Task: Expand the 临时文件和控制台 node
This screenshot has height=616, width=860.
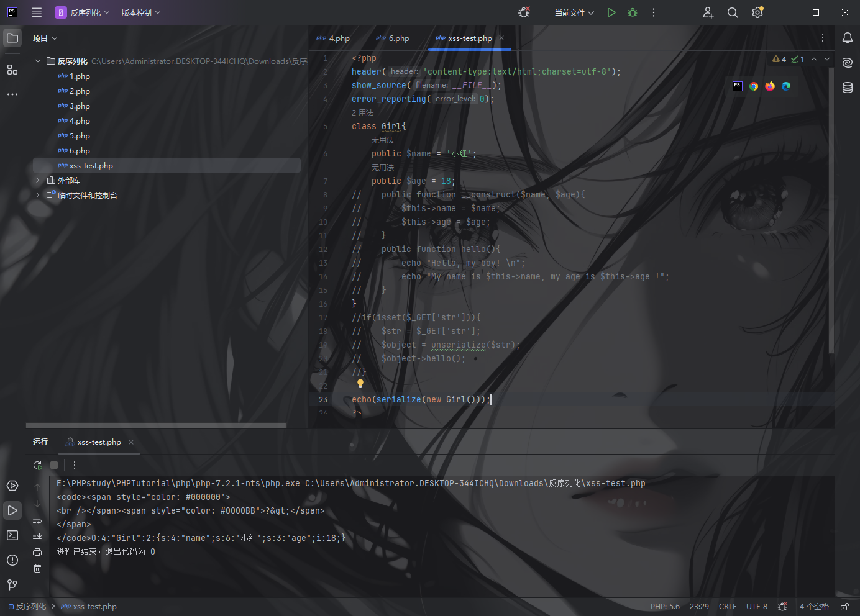Action: (38, 195)
